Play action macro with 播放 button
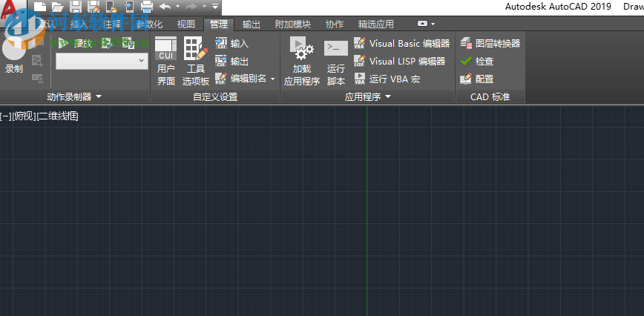Screen dimensions: 644x316 point(76,43)
